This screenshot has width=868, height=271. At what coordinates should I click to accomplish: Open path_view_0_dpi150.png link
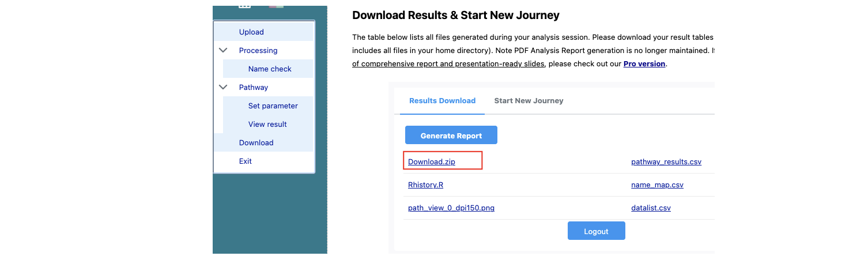pos(451,208)
